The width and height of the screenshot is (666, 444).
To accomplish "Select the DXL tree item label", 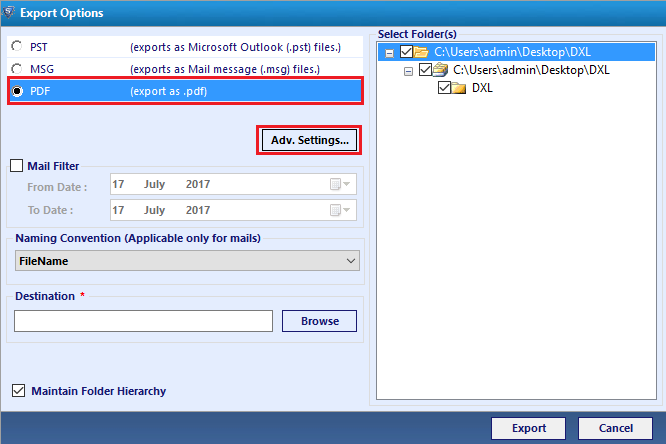I will (x=483, y=88).
